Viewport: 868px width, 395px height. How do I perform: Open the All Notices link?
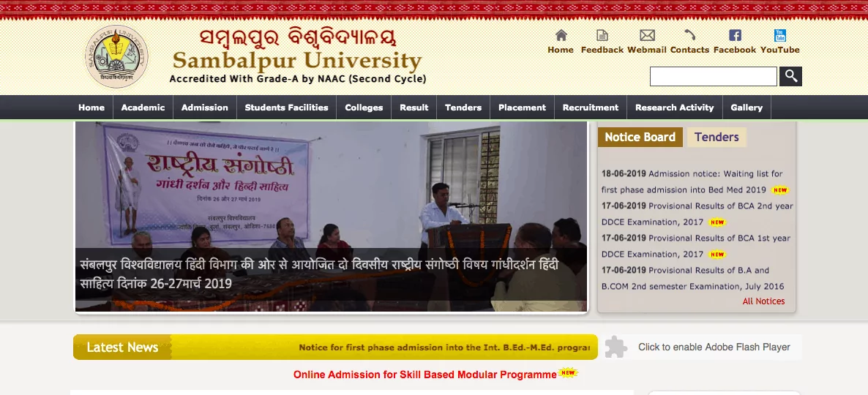click(x=763, y=301)
